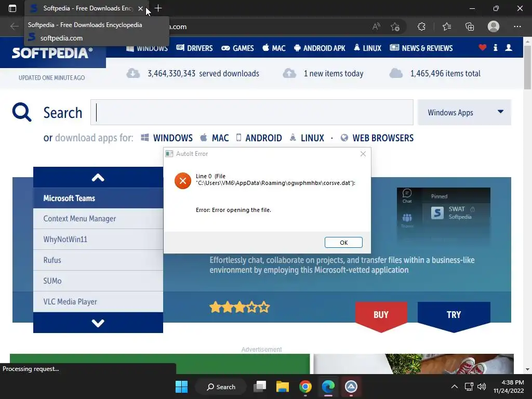The image size is (532, 399).
Task: Click the page vertical scrollbar thumb
Action: [527, 67]
